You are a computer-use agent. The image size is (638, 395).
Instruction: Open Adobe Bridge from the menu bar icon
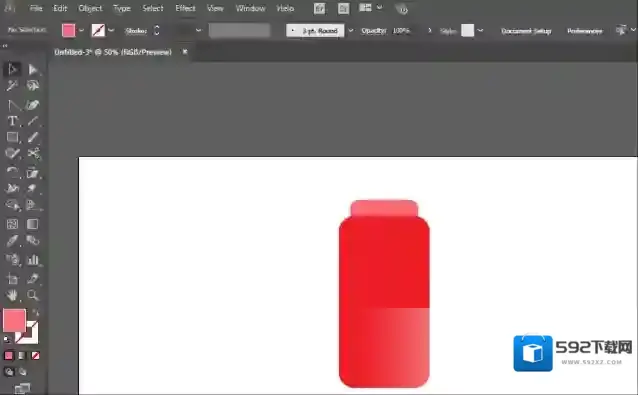[319, 9]
